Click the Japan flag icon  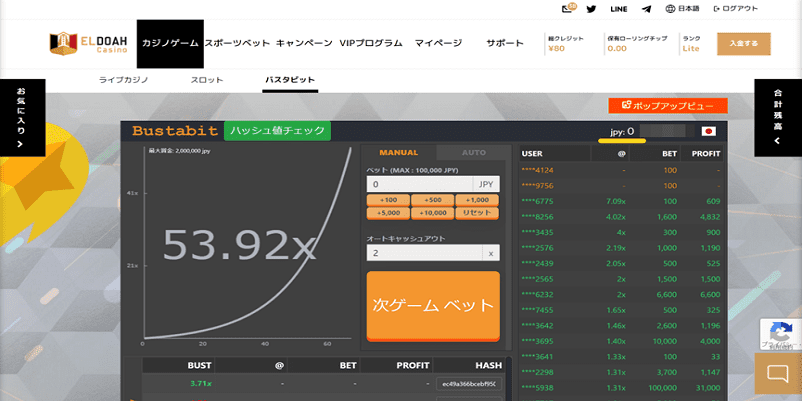coord(708,131)
